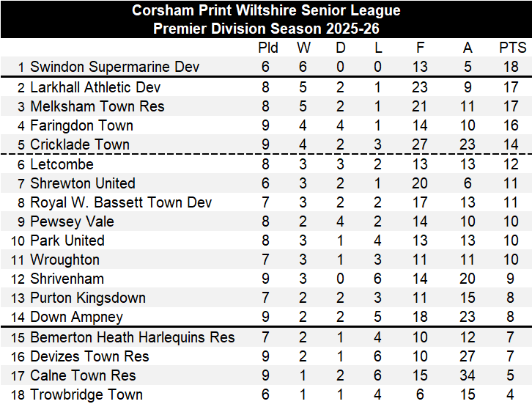Viewport: 532px width, 404px height.
Task: Click Cricklade Town in the table
Action: (79, 144)
